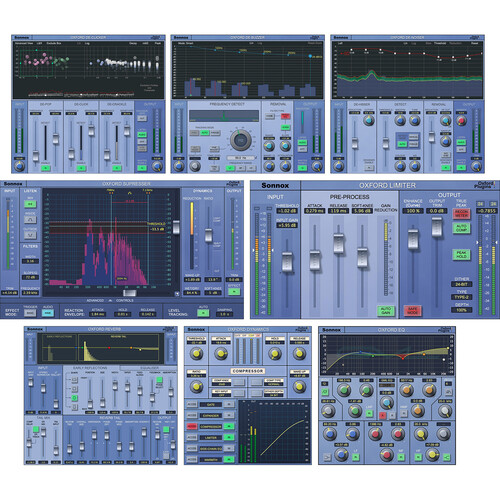The image size is (500, 500).
Task: Click the Recon Meter button in Limiter
Action: 461,214
